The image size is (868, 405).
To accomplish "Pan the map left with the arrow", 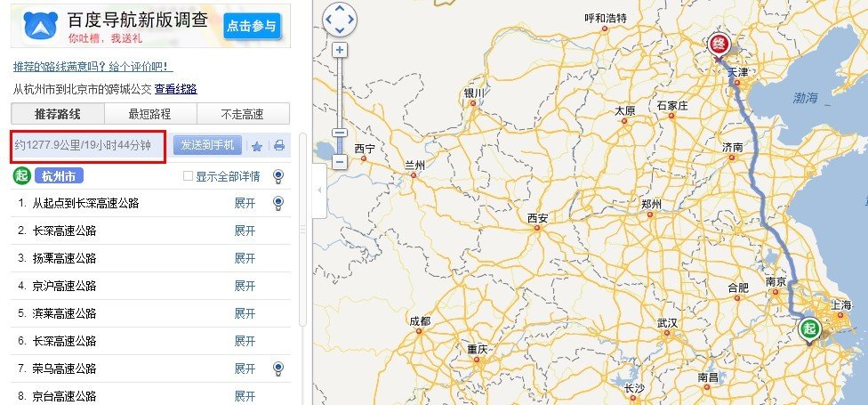I will [x=328, y=20].
